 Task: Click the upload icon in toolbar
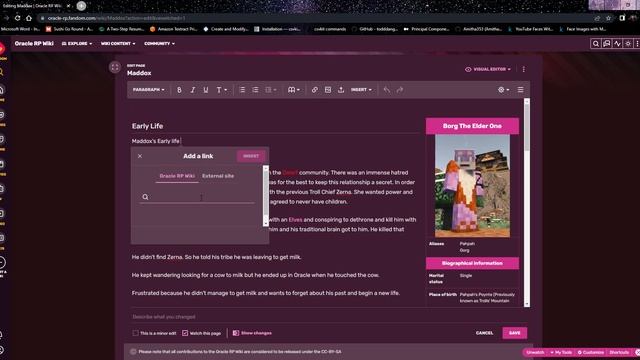coord(341,90)
